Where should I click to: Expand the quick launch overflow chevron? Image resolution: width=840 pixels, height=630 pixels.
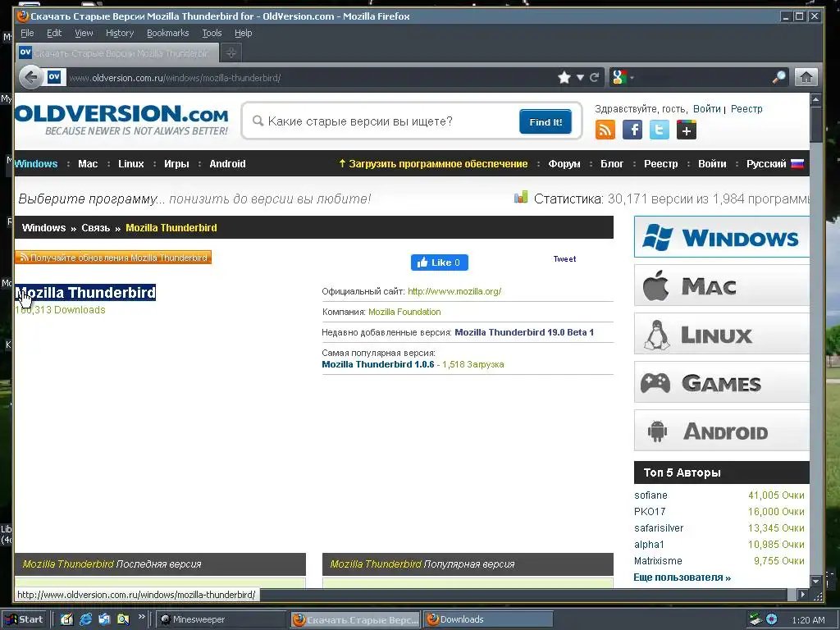click(x=141, y=617)
